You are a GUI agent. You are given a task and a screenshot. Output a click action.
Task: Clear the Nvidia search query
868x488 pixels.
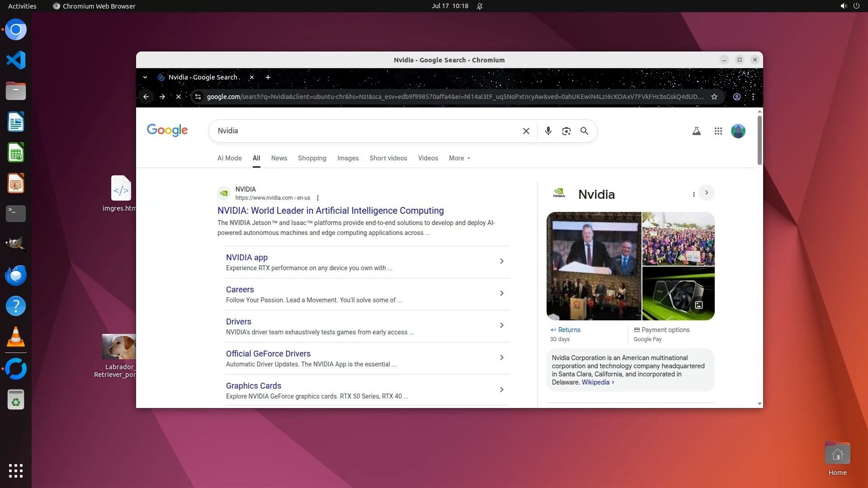coord(526,131)
